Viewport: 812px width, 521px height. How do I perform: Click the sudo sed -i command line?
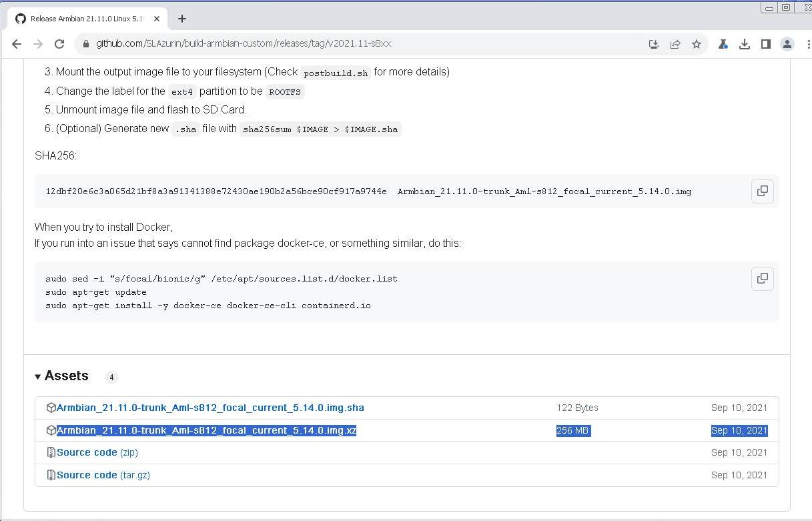point(222,279)
